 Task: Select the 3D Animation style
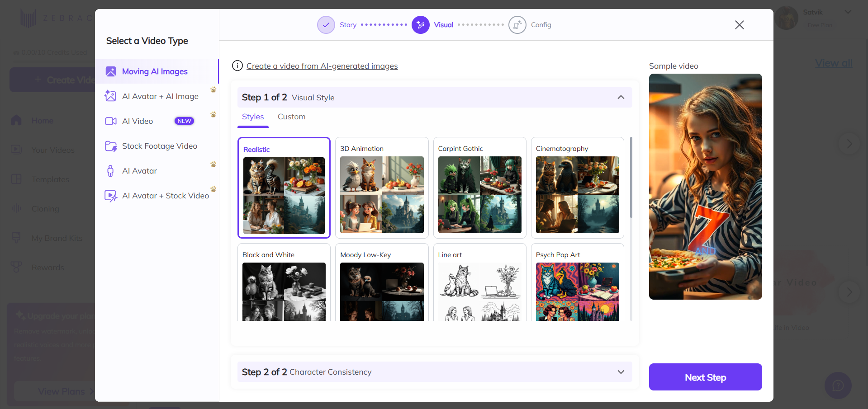[x=381, y=188]
